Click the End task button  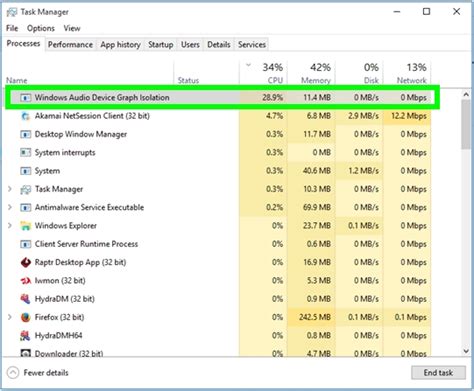pos(438,373)
